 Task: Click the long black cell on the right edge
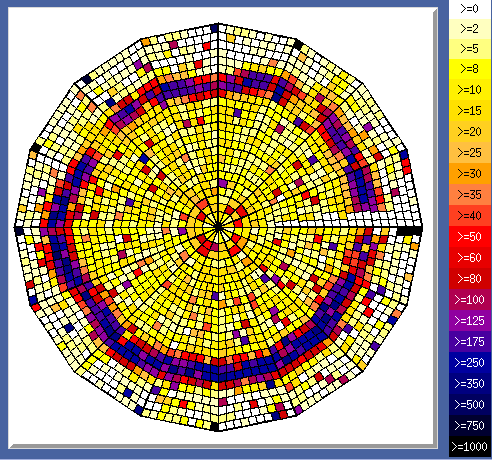pos(409,230)
